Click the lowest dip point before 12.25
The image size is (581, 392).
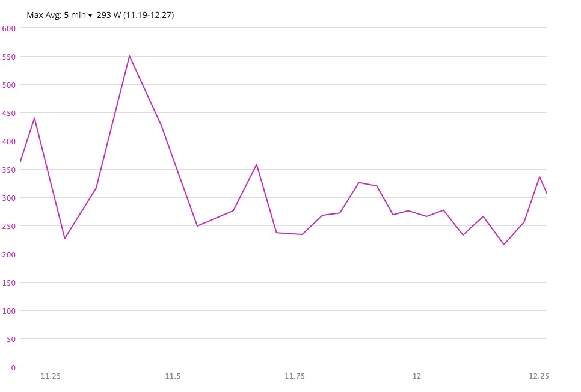tap(504, 245)
